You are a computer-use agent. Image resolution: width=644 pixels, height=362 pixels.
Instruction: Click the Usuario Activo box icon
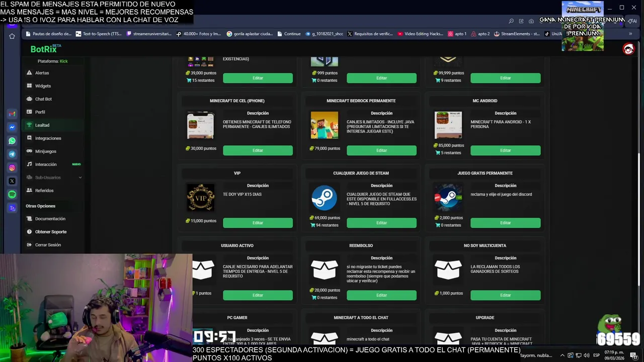click(x=203, y=270)
